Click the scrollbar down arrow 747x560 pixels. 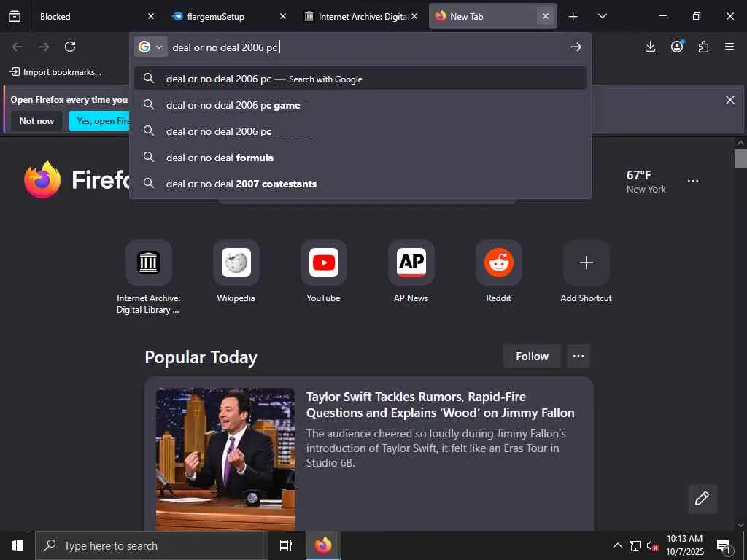tap(740, 525)
